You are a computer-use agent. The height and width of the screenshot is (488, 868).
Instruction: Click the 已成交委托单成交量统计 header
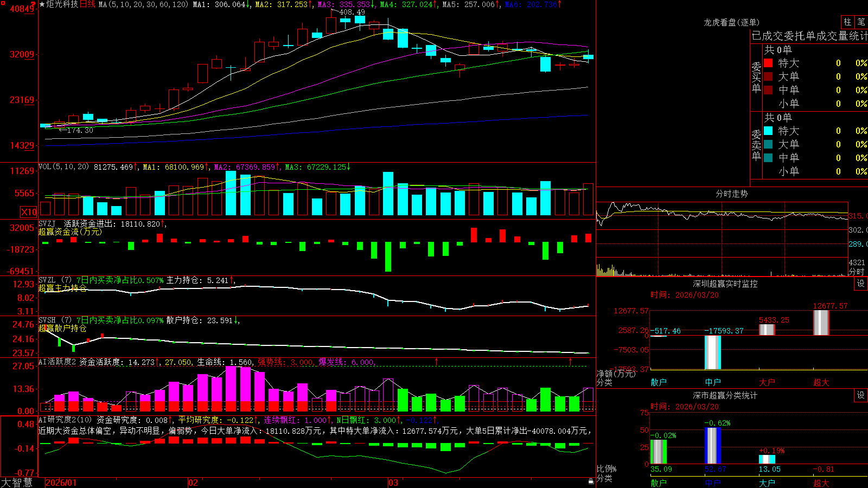(x=809, y=36)
